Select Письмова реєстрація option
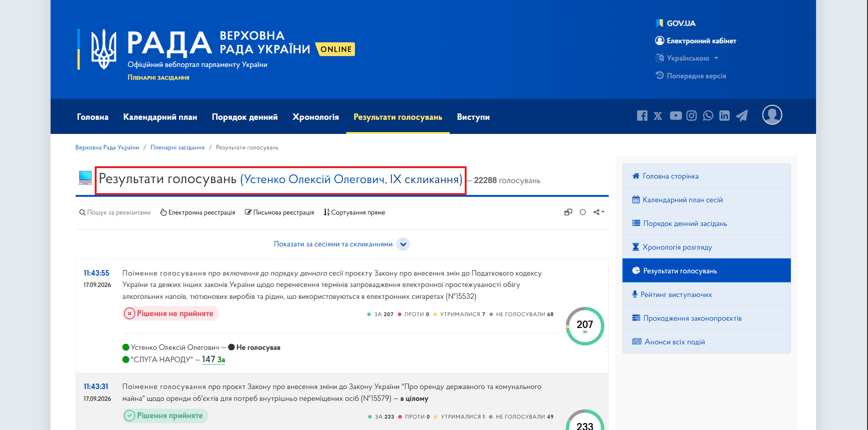The image size is (868, 430). [279, 212]
